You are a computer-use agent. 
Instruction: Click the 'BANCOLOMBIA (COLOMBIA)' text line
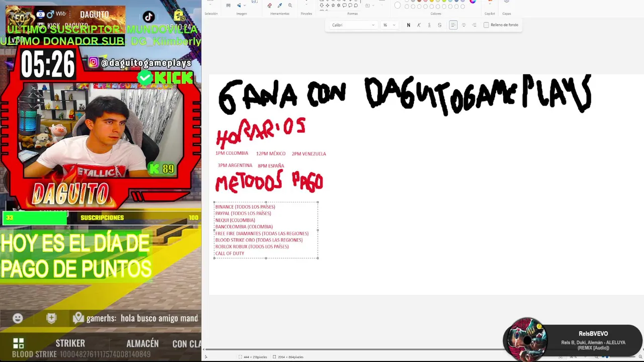tap(244, 227)
